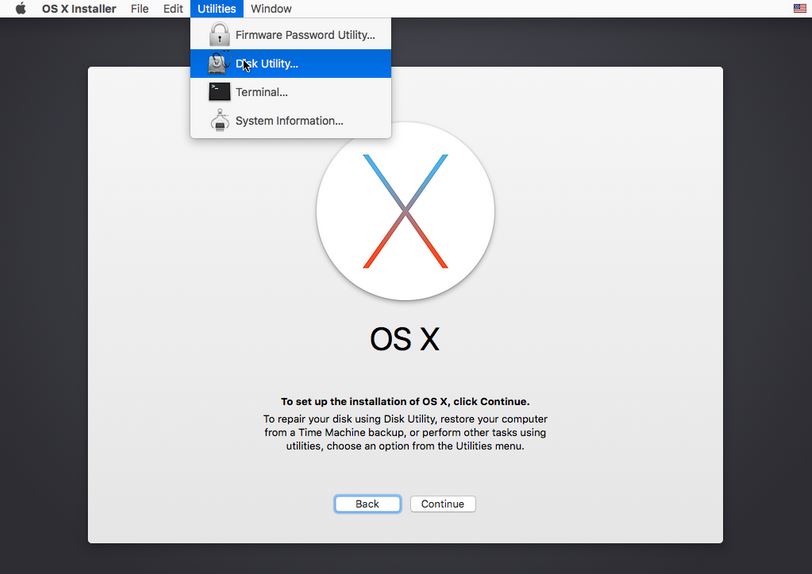Click the Terminal black window icon
Screen dimensions: 812x574
(x=220, y=92)
